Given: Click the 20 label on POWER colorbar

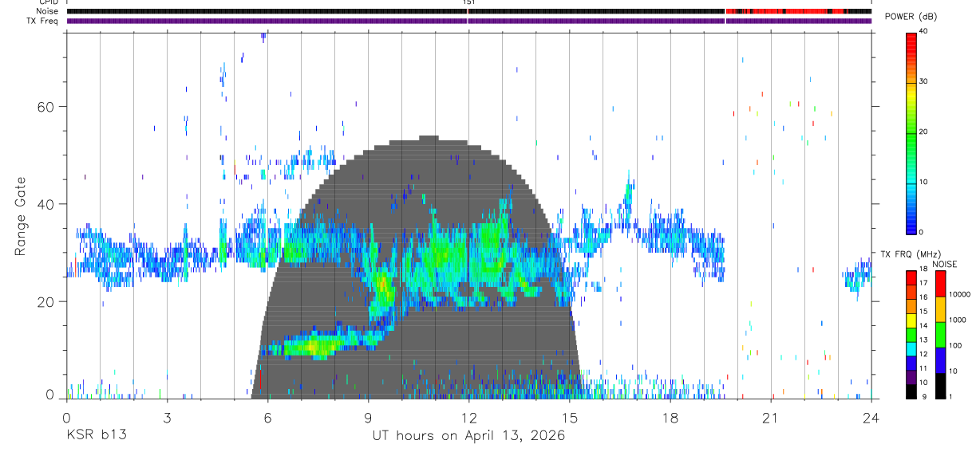Looking at the screenshot, I should (923, 132).
